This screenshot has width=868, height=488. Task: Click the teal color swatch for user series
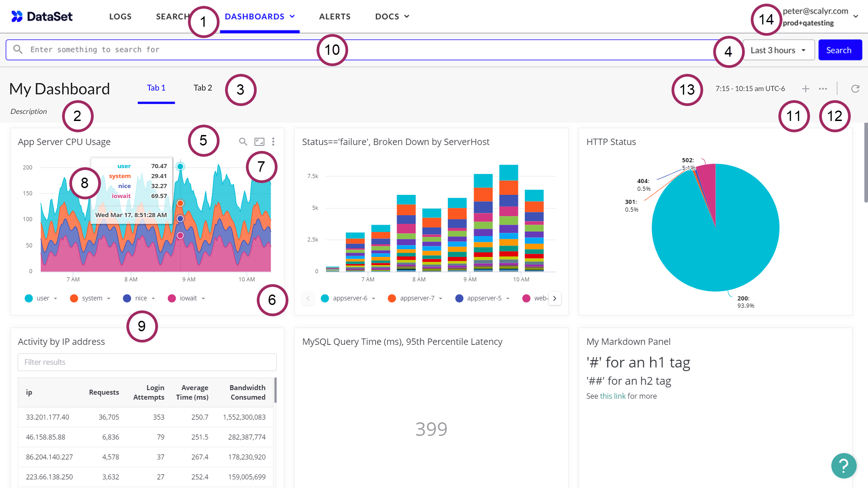pyautogui.click(x=28, y=298)
